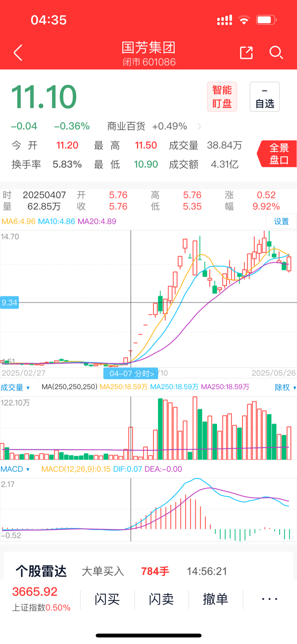The image size is (297, 644).
Task: Tap the 换手率 5.83% value
Action: pos(67,164)
